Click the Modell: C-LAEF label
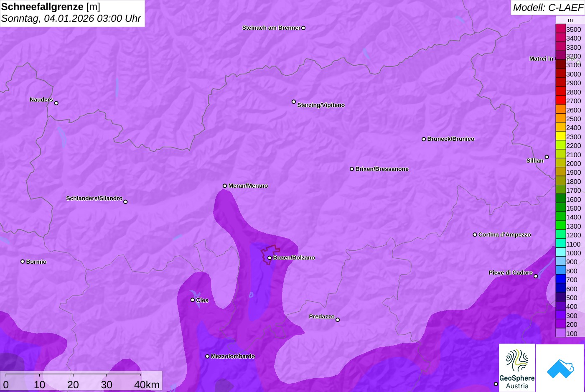Image resolution: width=585 pixels, height=392 pixels. coord(547,8)
